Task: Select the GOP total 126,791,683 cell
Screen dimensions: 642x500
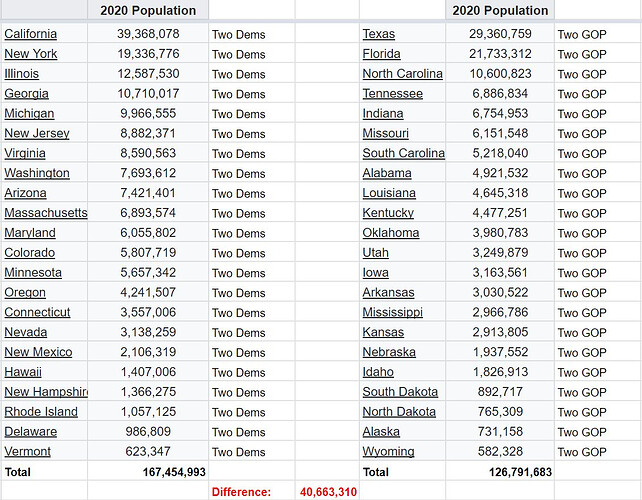Action: (500, 472)
